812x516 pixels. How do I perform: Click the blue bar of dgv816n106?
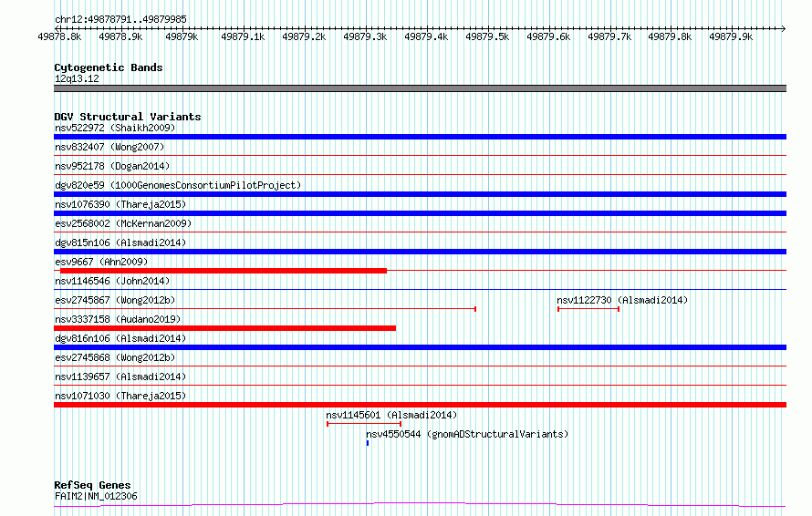pos(420,347)
